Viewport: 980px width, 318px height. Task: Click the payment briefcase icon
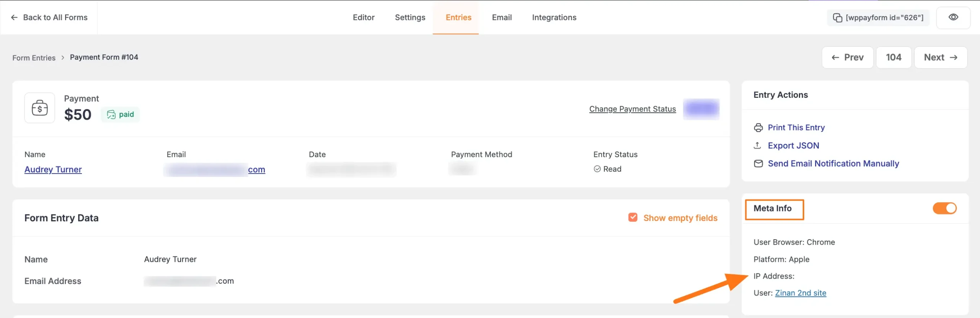coord(39,108)
